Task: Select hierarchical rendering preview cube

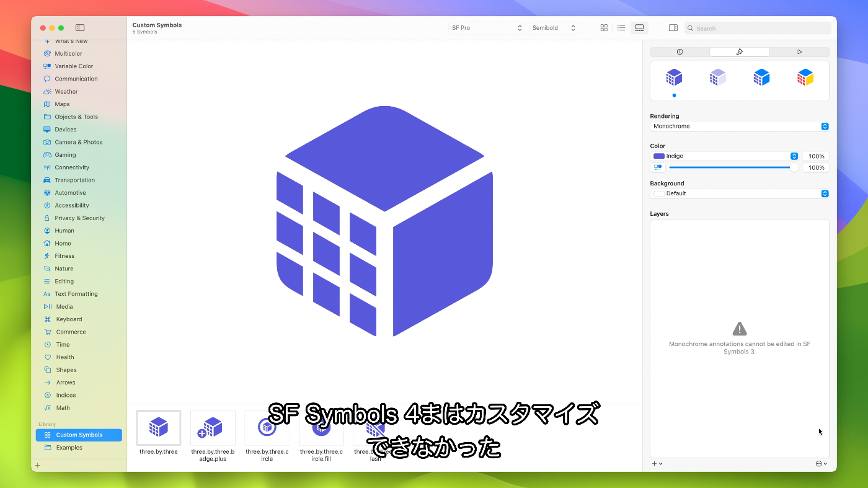Action: click(x=717, y=78)
